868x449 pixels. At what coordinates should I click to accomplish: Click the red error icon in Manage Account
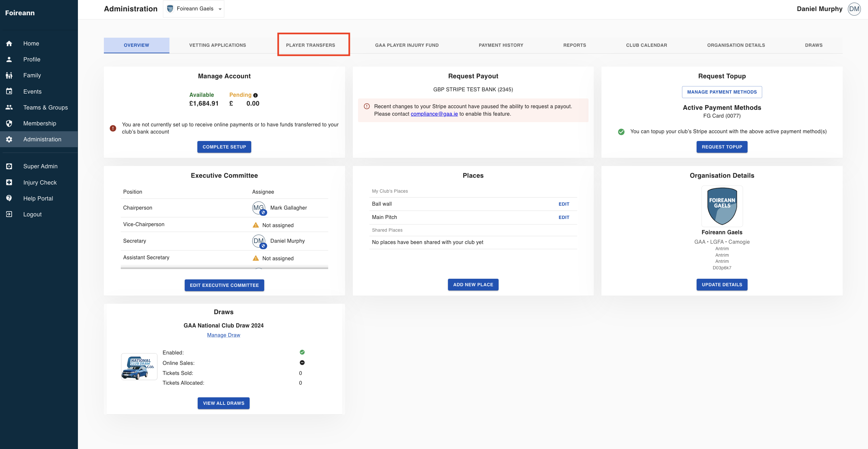pyautogui.click(x=113, y=128)
